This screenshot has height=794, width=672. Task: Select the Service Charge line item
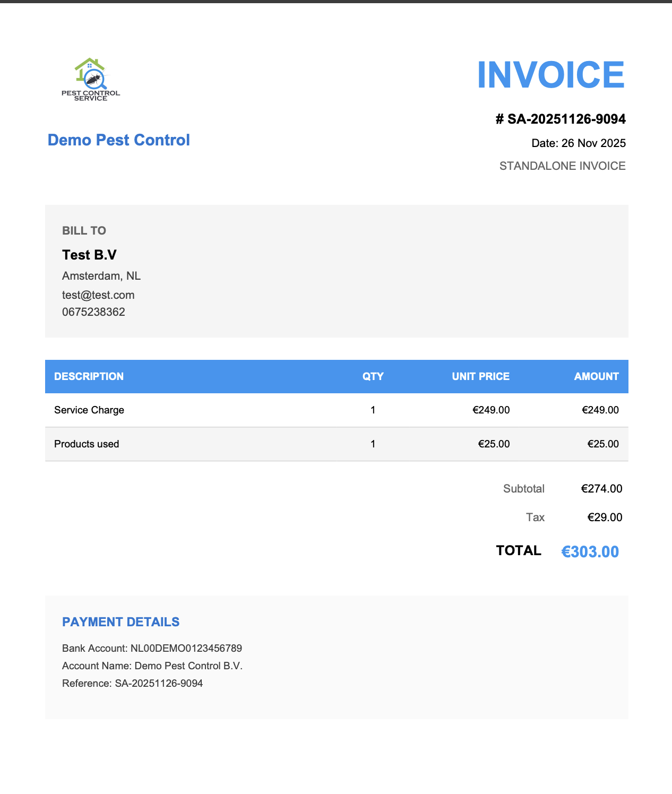point(89,410)
